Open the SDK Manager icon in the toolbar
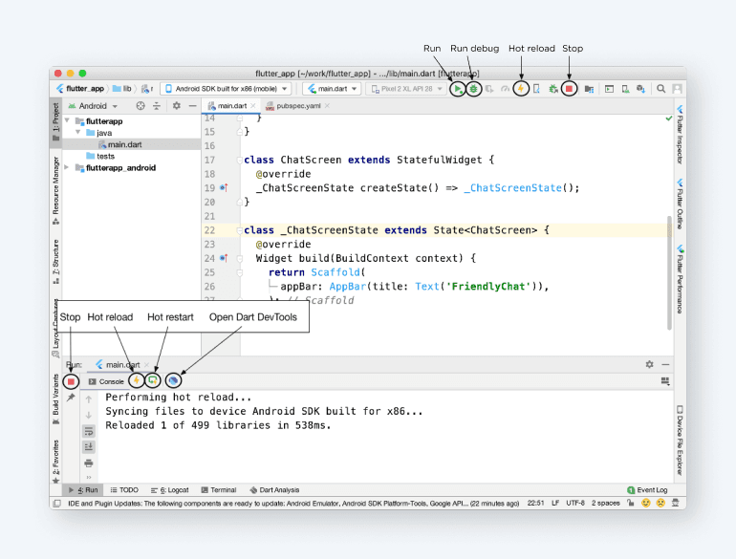736x560 pixels. point(640,89)
